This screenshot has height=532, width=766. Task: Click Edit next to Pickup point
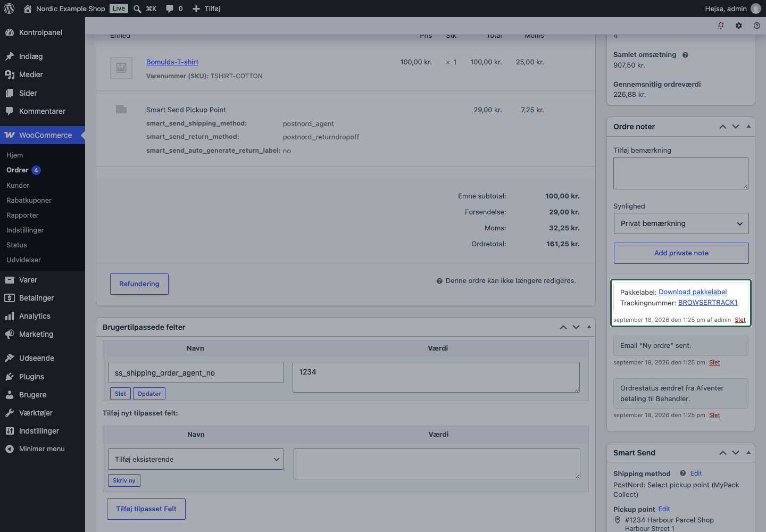[x=664, y=509]
